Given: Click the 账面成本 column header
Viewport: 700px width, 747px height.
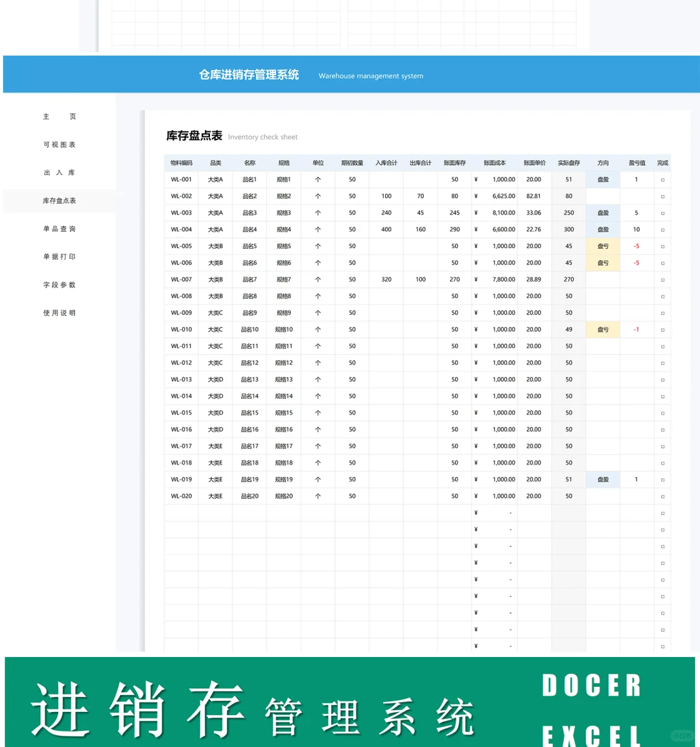Looking at the screenshot, I should tap(495, 163).
